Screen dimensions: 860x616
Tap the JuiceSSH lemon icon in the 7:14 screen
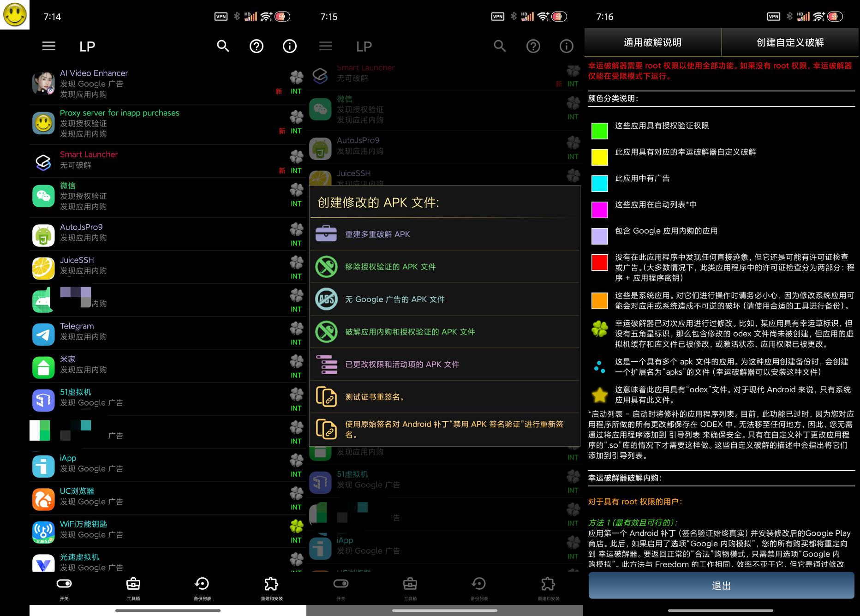tap(43, 269)
